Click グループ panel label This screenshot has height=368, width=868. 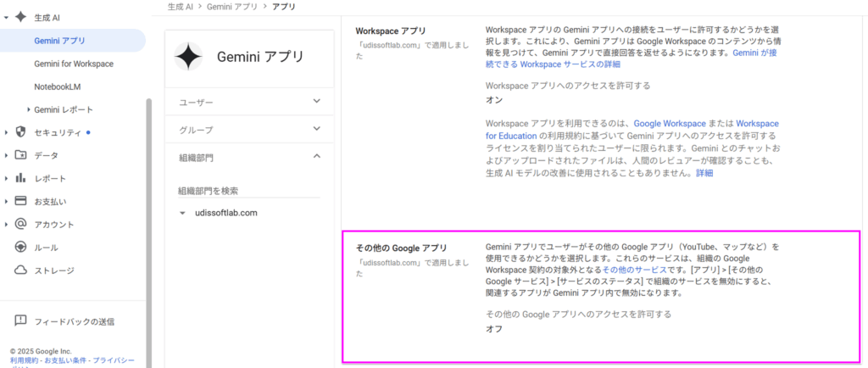(x=196, y=130)
